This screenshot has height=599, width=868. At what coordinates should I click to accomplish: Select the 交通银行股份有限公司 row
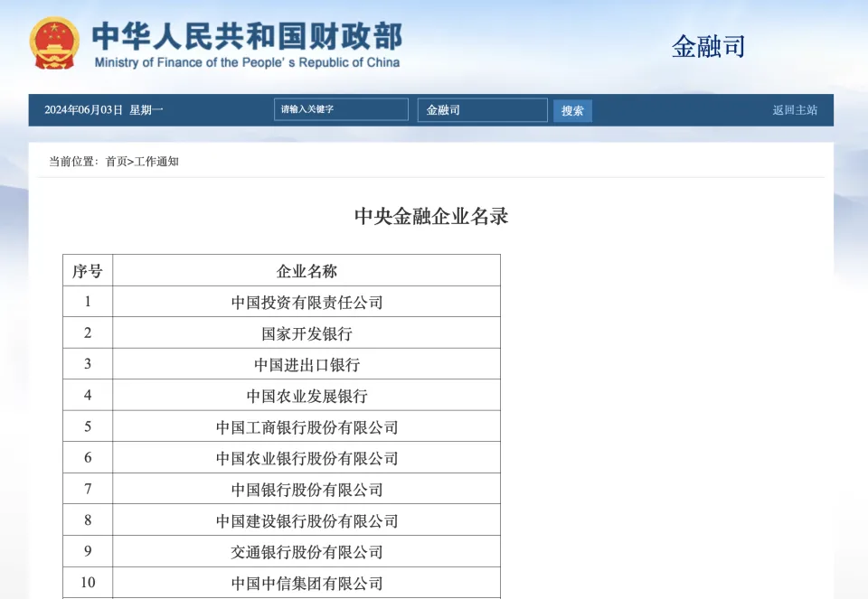point(307,552)
